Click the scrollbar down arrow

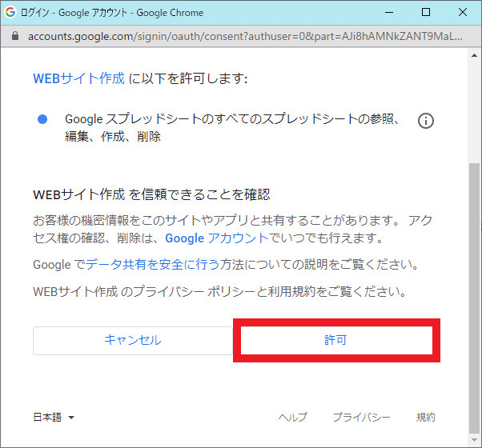[474, 440]
